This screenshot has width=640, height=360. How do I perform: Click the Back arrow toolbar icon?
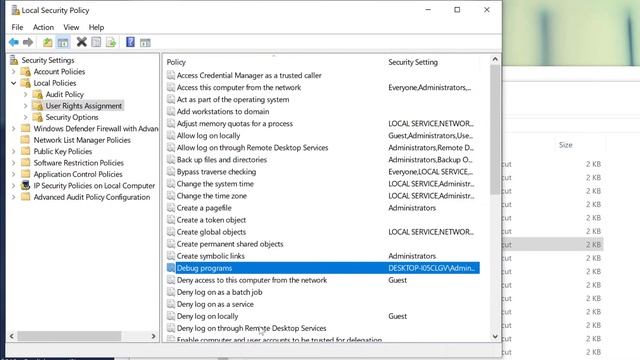click(13, 42)
